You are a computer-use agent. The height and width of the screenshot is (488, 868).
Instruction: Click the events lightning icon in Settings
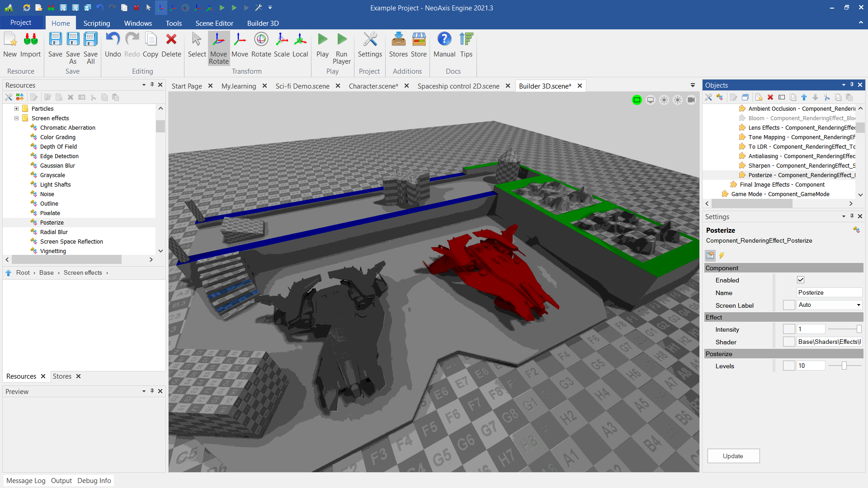[x=722, y=256]
